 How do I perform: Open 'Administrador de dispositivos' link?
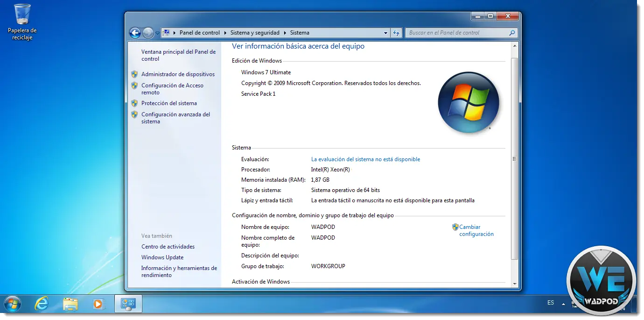178,74
